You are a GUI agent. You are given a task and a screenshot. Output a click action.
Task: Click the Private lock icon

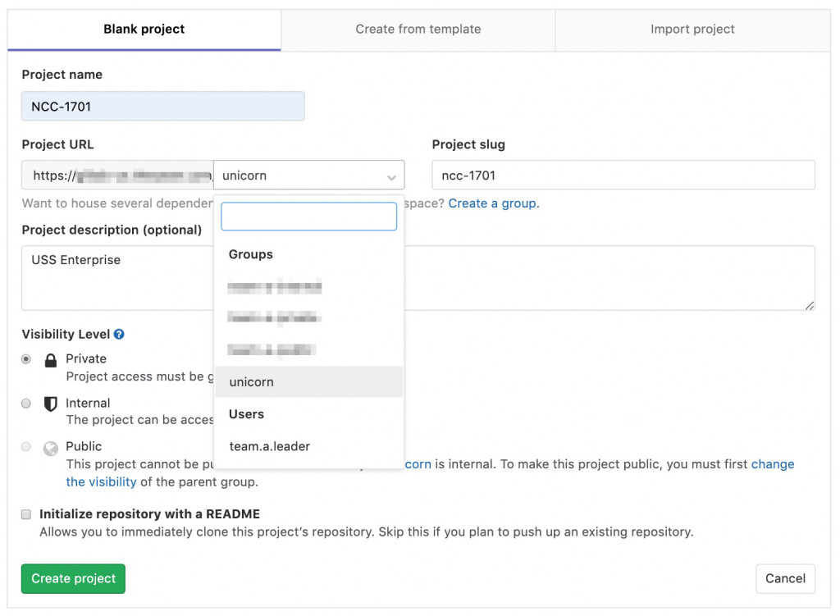[x=51, y=360]
